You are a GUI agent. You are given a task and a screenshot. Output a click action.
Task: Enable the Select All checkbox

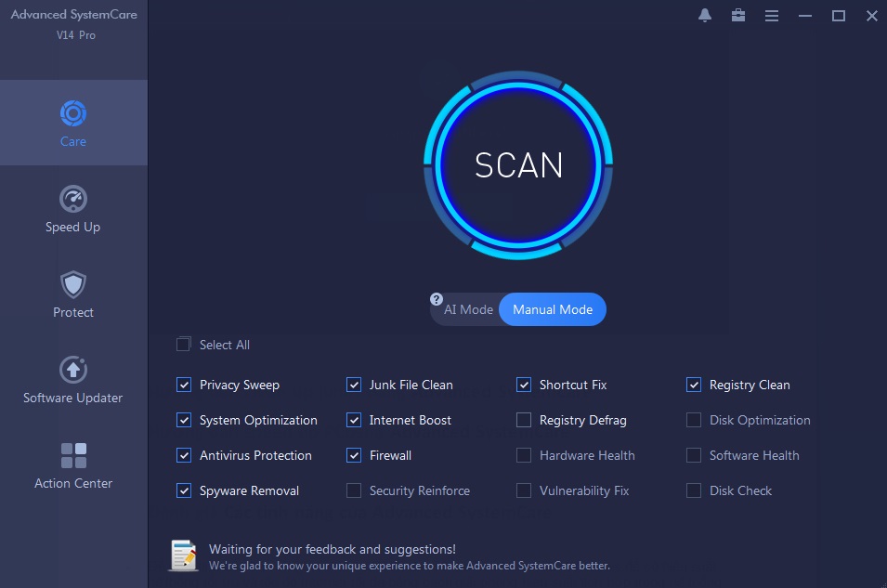click(183, 344)
